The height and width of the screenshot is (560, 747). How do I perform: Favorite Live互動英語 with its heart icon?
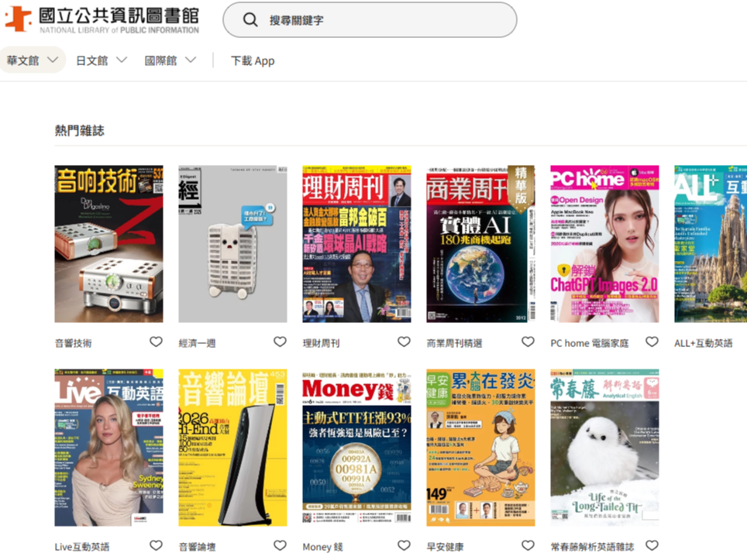pyautogui.click(x=157, y=546)
